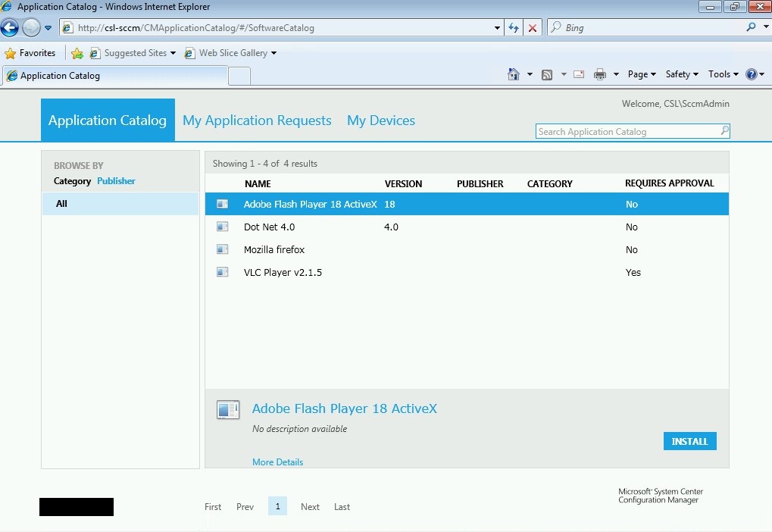772x532 pixels.
Task: Open the My Devices tab
Action: pyautogui.click(x=381, y=120)
